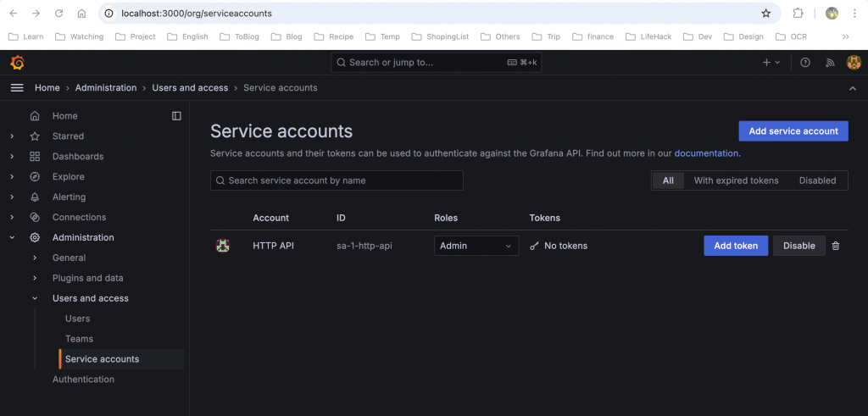Image resolution: width=868 pixels, height=416 pixels.
Task: Collapse the Users and access section
Action: coord(35,298)
